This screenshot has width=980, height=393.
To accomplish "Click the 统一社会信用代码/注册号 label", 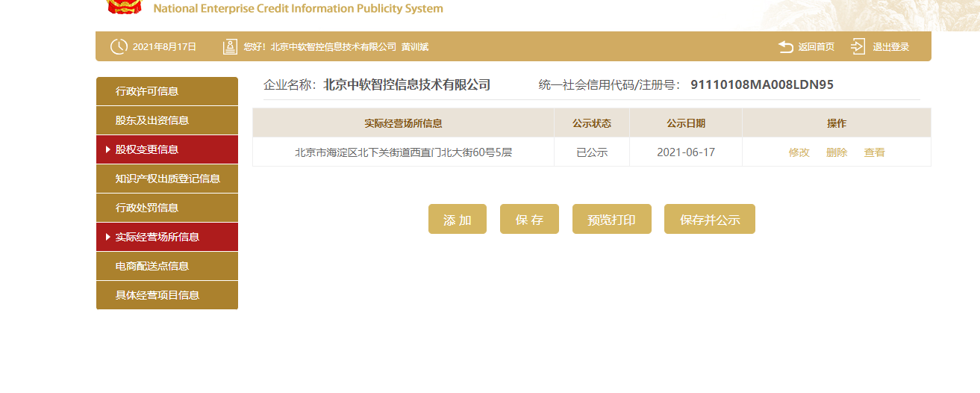I will (x=609, y=84).
